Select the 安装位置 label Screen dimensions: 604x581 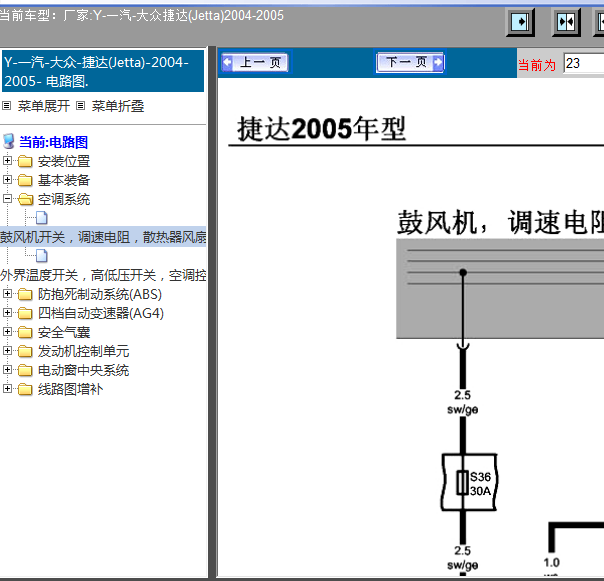point(64,161)
